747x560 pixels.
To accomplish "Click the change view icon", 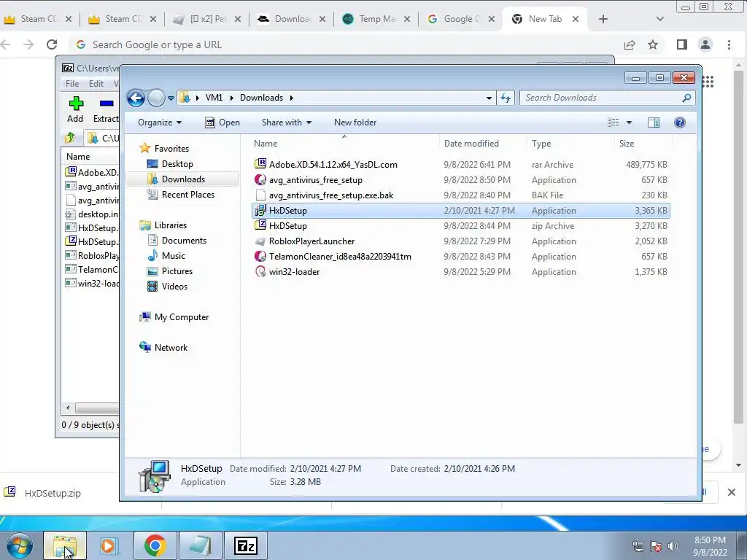I will point(613,122).
